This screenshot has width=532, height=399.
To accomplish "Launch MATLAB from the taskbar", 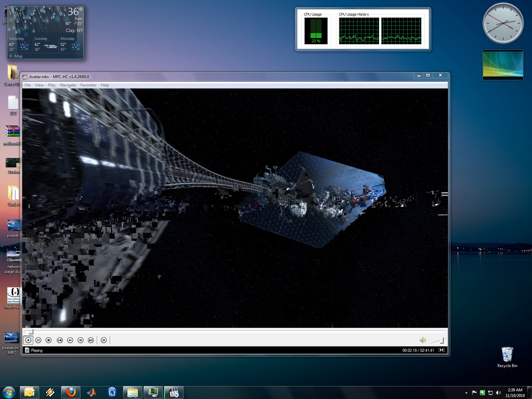I will [91, 393].
